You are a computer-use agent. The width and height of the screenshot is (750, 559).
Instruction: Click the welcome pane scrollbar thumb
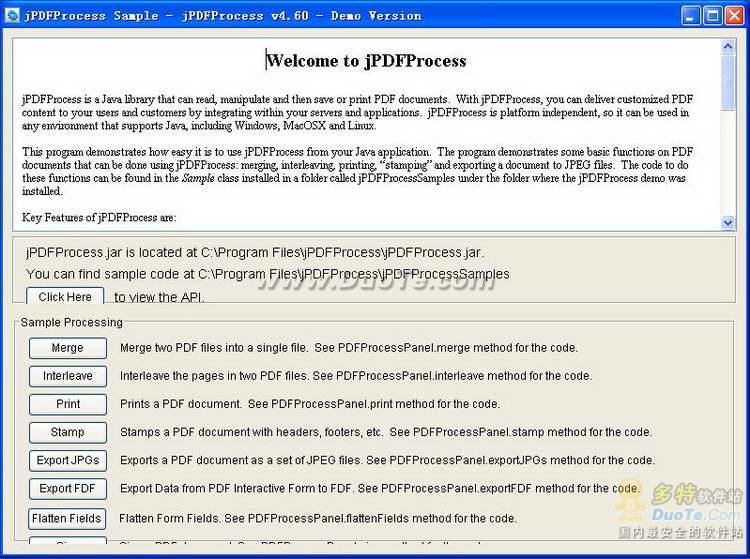coord(728,82)
